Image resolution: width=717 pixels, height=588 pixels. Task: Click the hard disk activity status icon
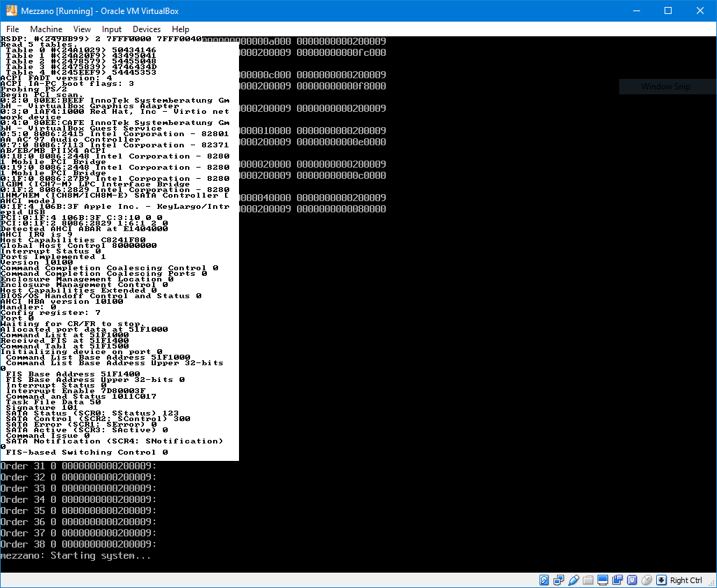tap(544, 580)
